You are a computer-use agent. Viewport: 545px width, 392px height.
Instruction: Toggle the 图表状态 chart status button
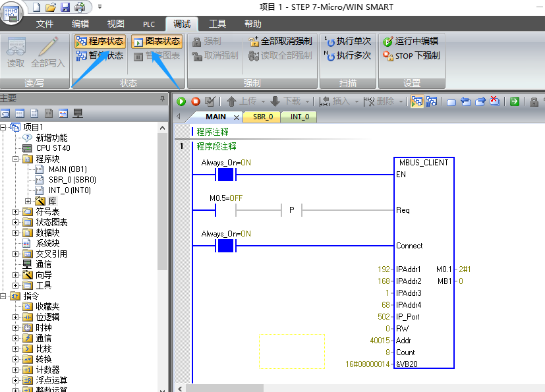157,41
